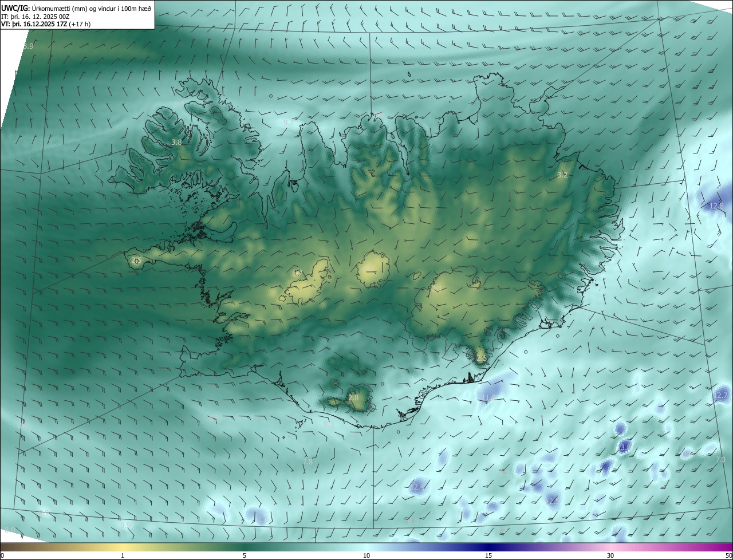The image size is (733, 560).
Task: Click the "2.8" value label on the map
Action: click(x=353, y=397)
